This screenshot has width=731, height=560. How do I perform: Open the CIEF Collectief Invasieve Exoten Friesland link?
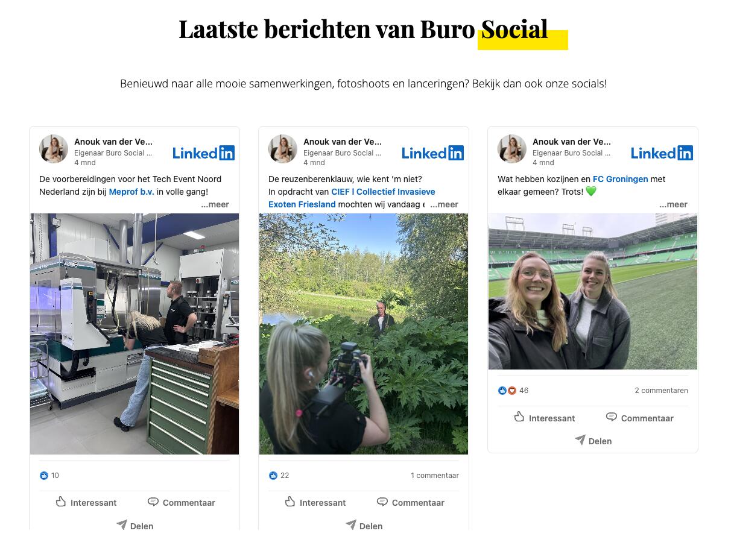coord(352,198)
